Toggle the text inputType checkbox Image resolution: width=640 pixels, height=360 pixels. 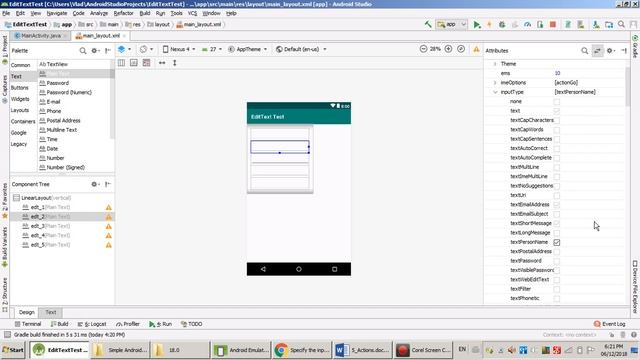click(557, 111)
